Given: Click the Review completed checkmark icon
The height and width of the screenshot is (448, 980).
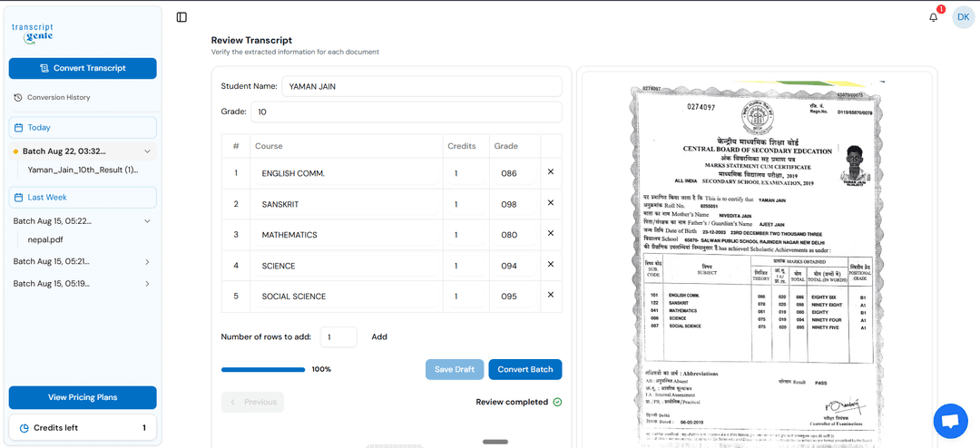Looking at the screenshot, I should [x=557, y=402].
